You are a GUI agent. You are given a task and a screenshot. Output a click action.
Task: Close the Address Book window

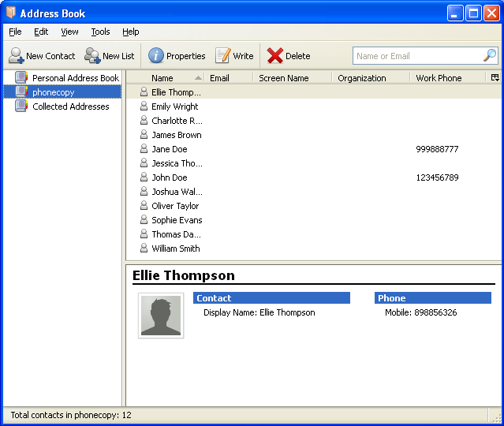coord(492,13)
